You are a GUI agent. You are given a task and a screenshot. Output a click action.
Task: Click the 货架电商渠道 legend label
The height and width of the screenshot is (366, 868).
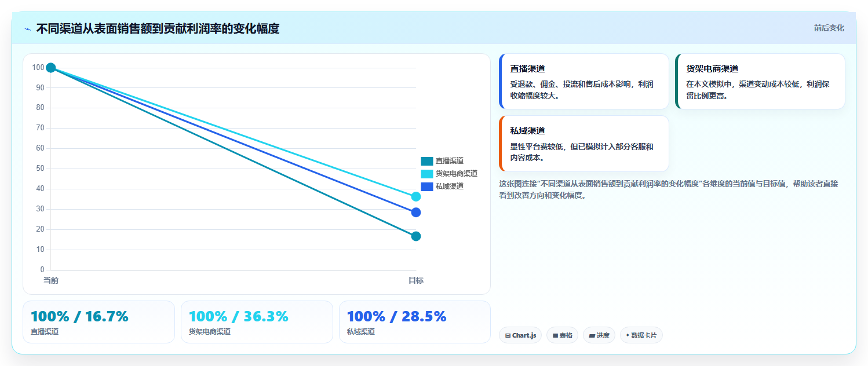tap(457, 174)
